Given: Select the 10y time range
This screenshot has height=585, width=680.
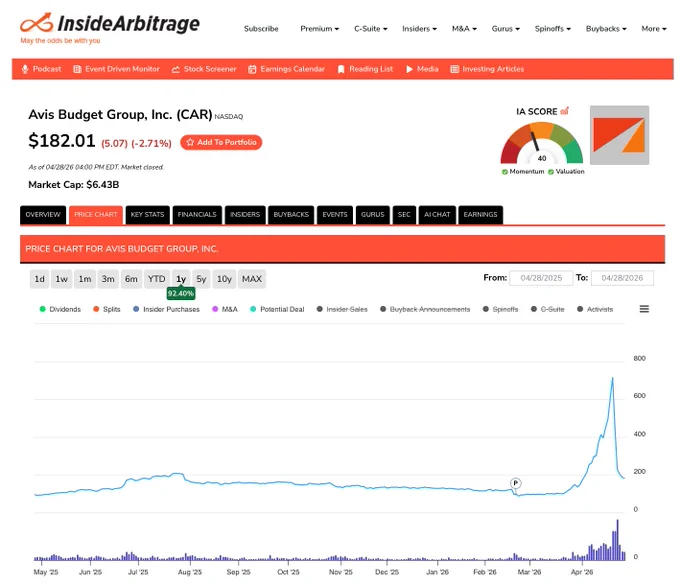Looking at the screenshot, I should 224,279.
